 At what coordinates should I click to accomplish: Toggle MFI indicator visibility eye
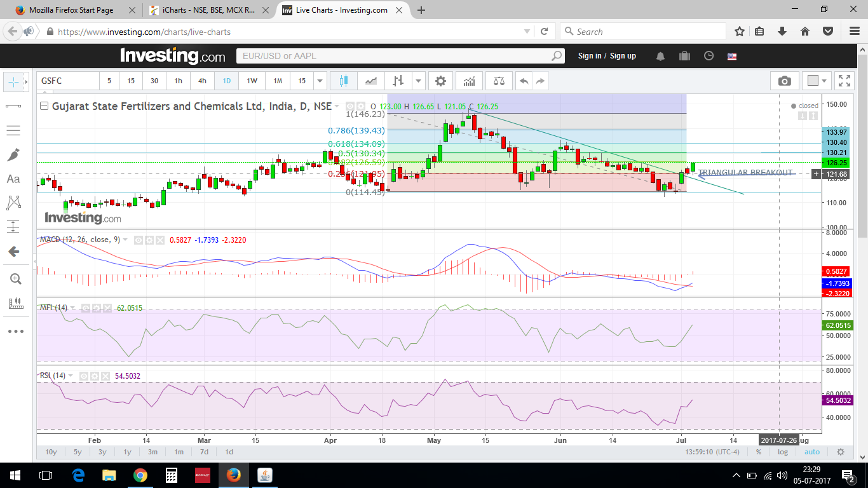pos(86,308)
